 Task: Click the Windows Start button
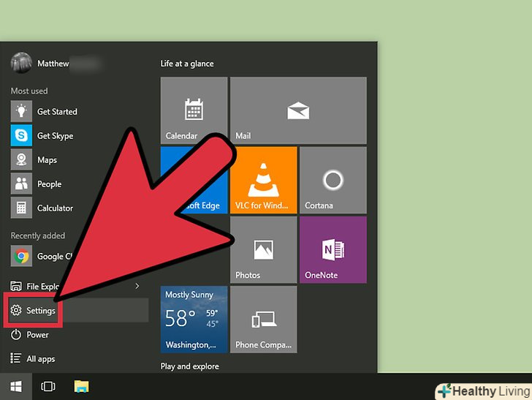click(16, 386)
